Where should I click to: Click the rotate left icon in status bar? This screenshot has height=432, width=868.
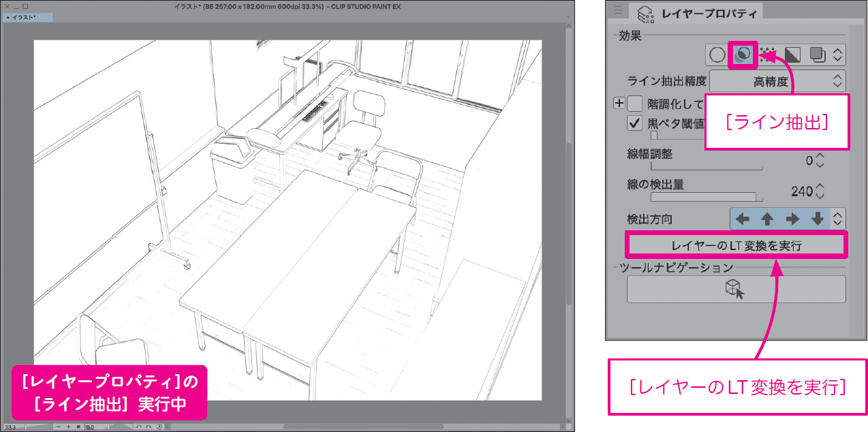(x=139, y=427)
